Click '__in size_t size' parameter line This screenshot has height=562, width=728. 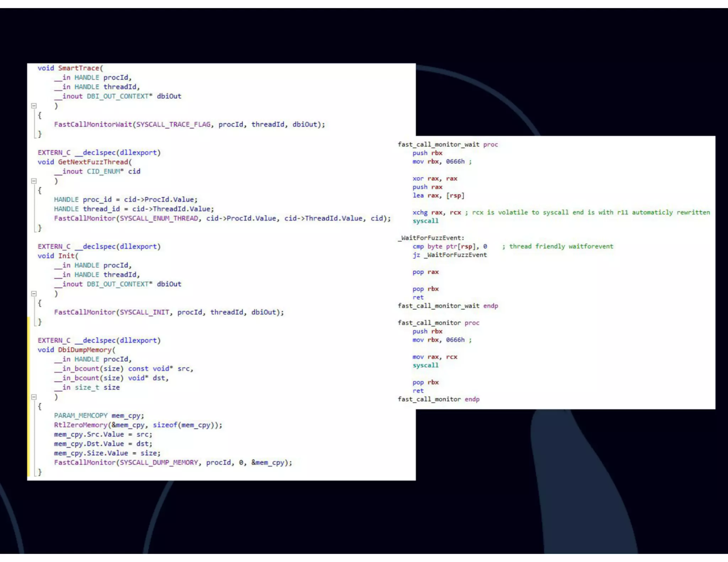tap(87, 387)
